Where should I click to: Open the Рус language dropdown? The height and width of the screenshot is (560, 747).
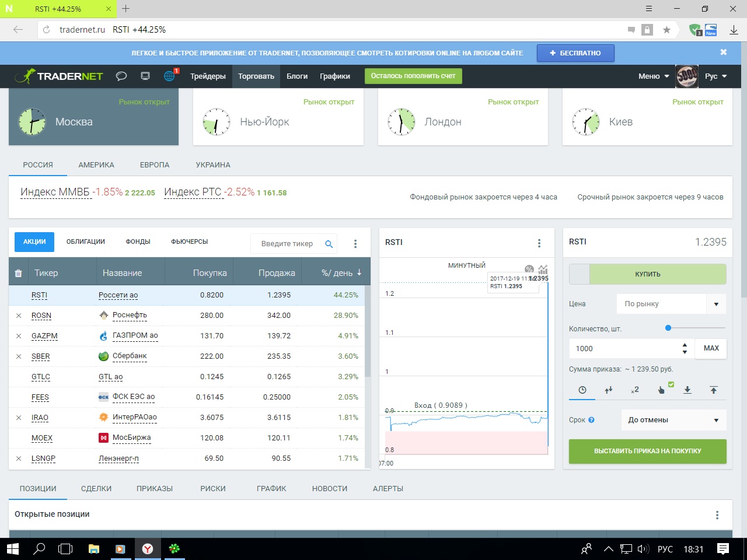point(716,76)
